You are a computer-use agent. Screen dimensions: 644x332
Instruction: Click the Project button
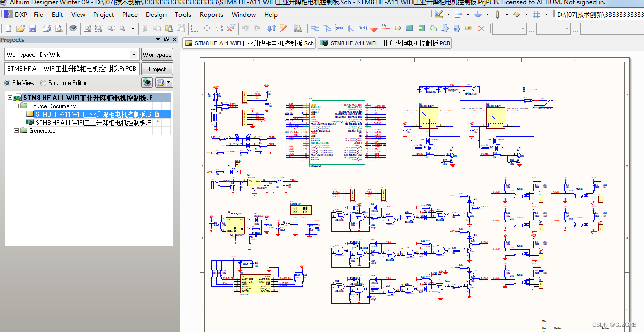pyautogui.click(x=157, y=69)
